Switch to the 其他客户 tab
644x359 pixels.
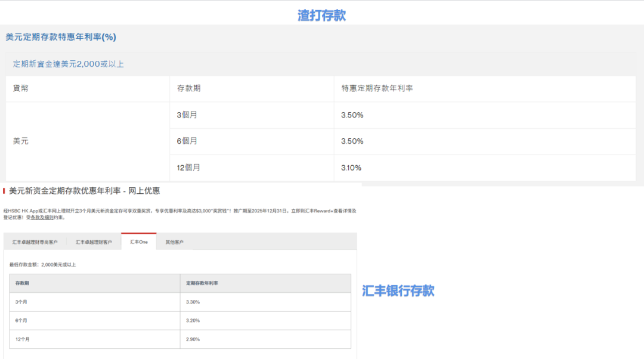[174, 242]
